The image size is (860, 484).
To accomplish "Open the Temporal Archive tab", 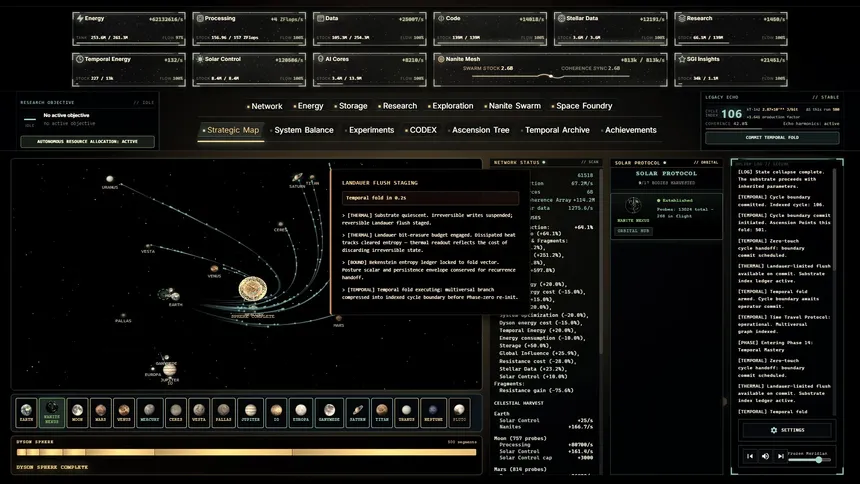I will 555,130.
